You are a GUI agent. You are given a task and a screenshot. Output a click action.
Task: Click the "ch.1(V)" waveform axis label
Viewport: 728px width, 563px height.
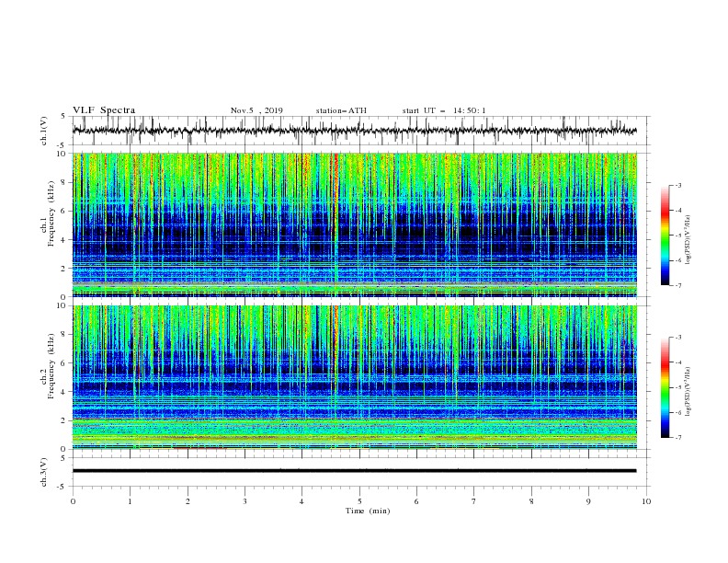[44, 131]
